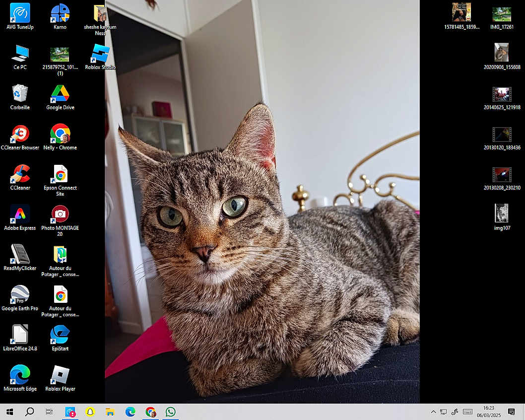Launch Snapchat from the taskbar
This screenshot has width=525, height=420.
90,412
